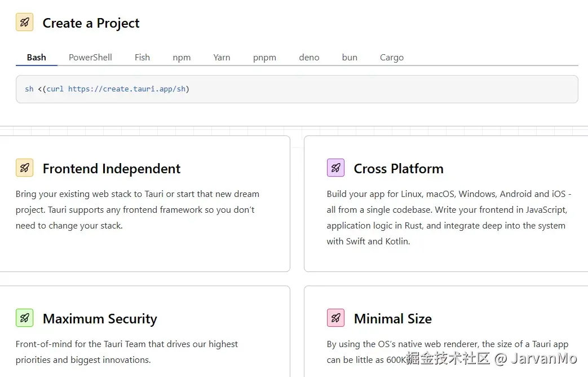Click the curl command code block
The height and width of the screenshot is (377, 588).
pyautogui.click(x=297, y=89)
